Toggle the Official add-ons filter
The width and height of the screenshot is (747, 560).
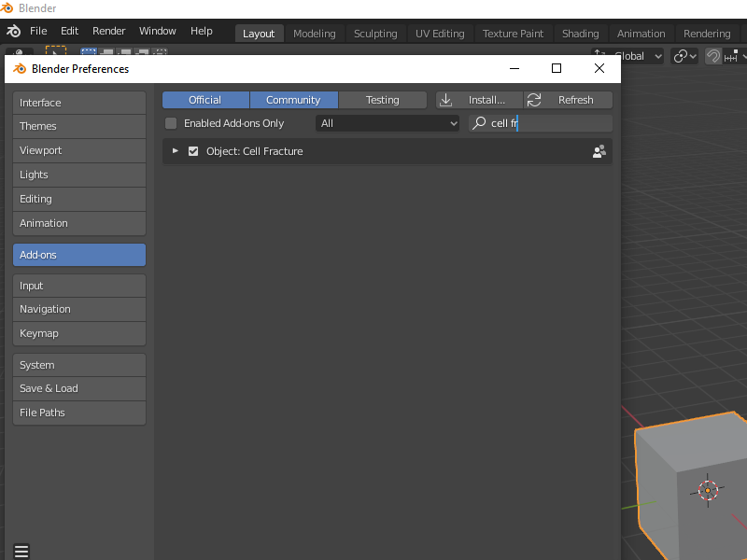(x=205, y=100)
